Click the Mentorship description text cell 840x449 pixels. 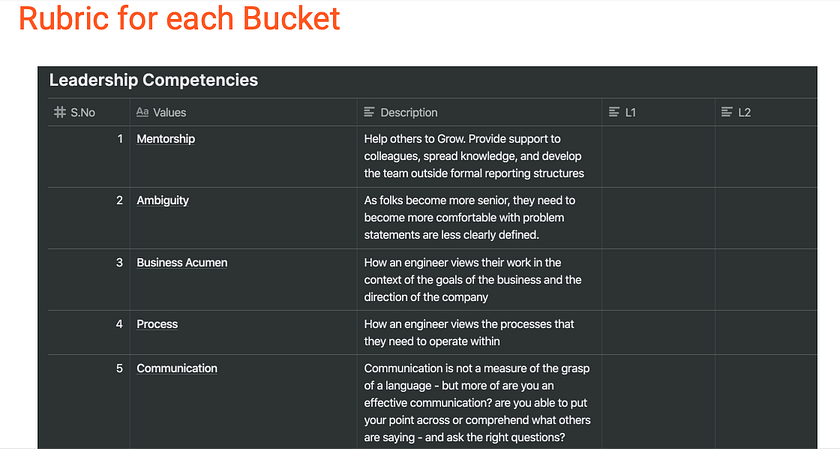point(474,156)
